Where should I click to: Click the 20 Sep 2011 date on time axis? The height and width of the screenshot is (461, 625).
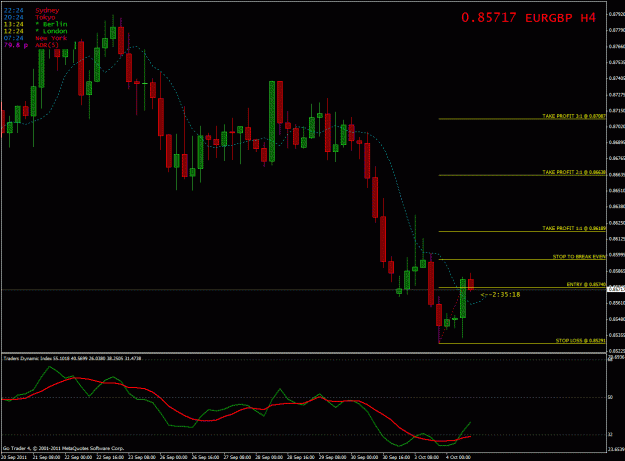(14, 457)
